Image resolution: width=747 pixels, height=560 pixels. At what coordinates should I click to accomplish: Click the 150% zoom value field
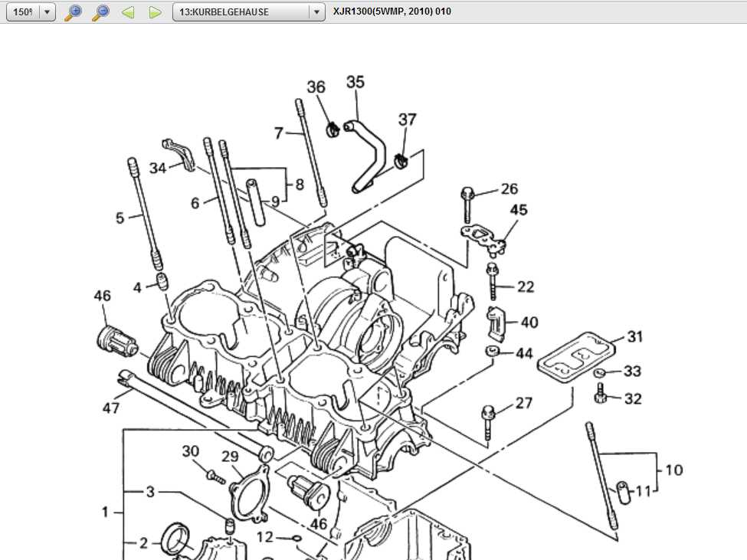click(22, 12)
